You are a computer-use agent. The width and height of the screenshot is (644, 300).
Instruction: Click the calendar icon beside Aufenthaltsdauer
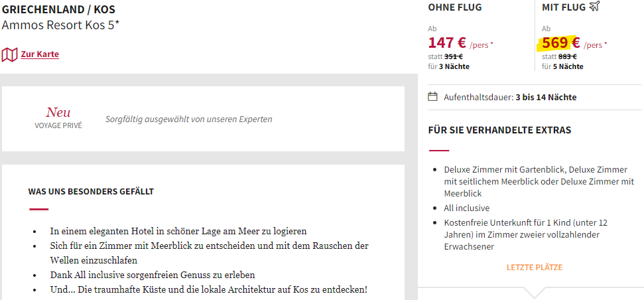tap(432, 97)
